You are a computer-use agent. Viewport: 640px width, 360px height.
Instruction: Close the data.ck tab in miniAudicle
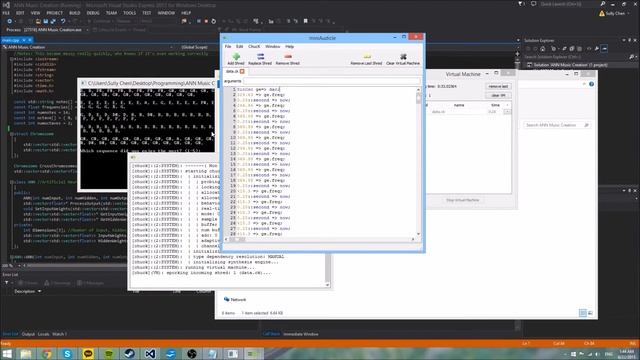point(242,71)
